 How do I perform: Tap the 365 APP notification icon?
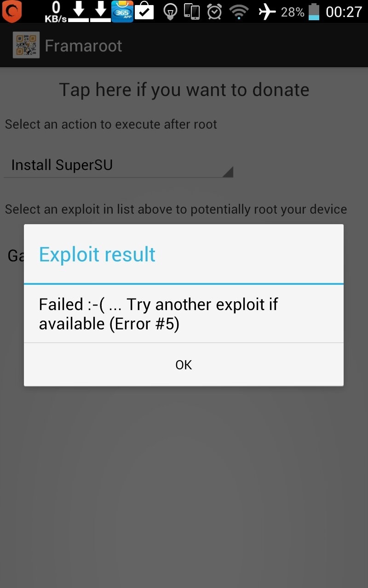click(x=122, y=11)
